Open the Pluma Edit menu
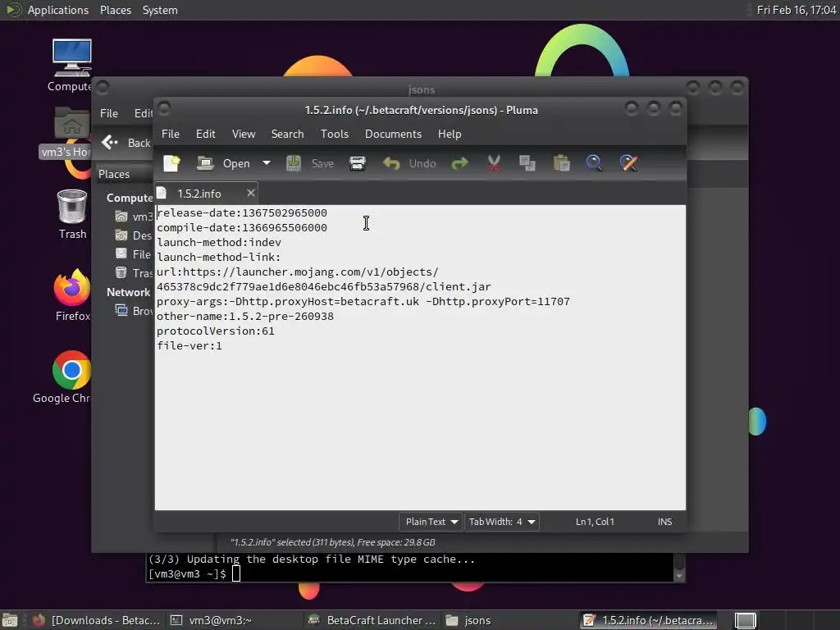Screen dimensions: 840x630 [x=206, y=134]
